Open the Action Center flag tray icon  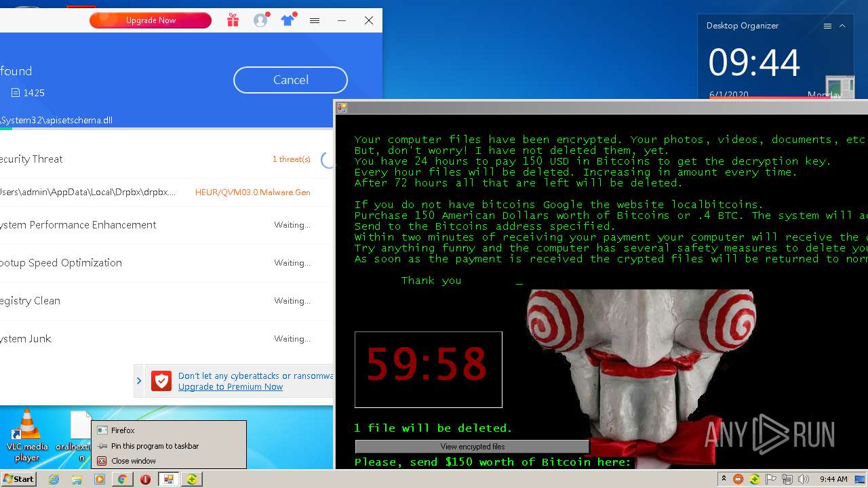pos(771,479)
